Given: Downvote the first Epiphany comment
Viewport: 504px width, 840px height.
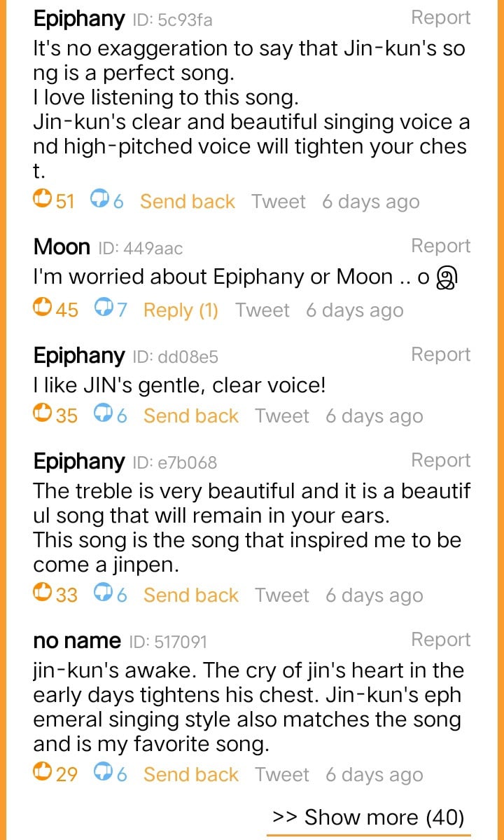Looking at the screenshot, I should [106, 202].
